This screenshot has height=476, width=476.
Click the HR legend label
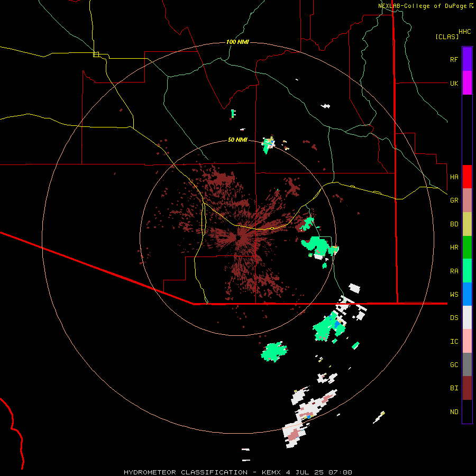(454, 248)
